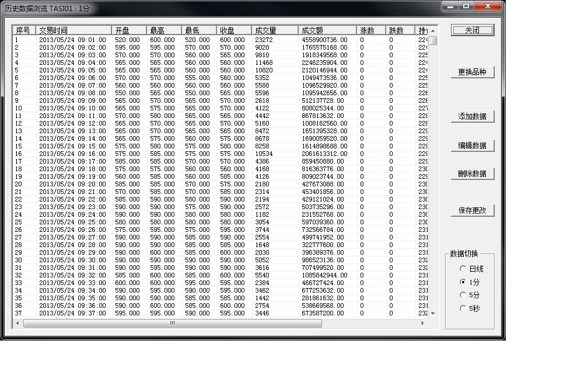Select row with time 2013/05/24 09:01:00

220,40
